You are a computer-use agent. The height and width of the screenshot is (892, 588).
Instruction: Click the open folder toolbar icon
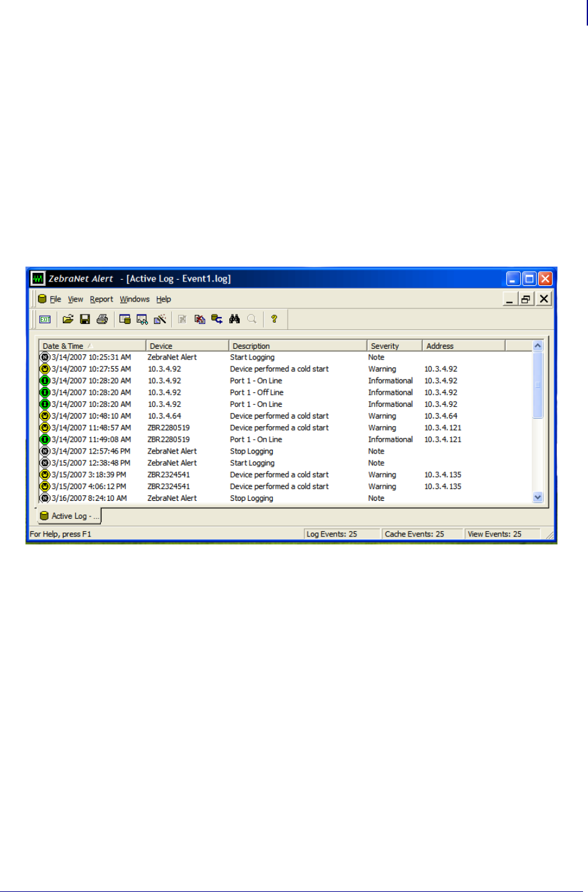68,319
